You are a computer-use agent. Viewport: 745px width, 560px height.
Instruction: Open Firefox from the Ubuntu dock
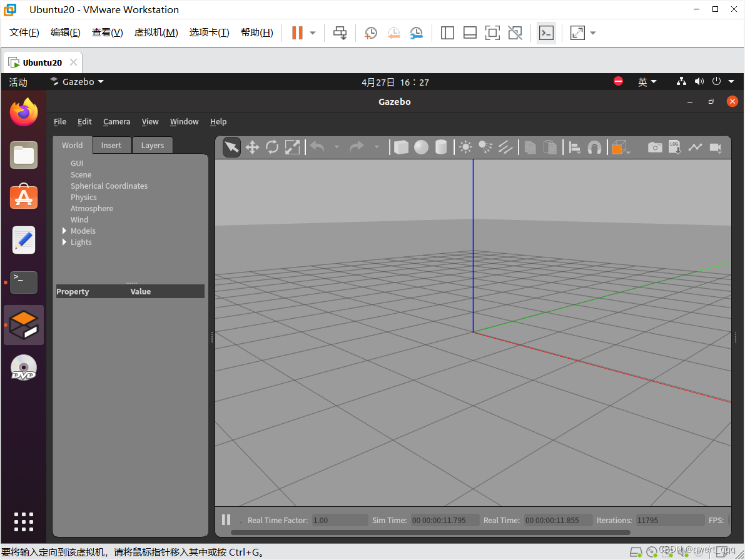pos(24,112)
